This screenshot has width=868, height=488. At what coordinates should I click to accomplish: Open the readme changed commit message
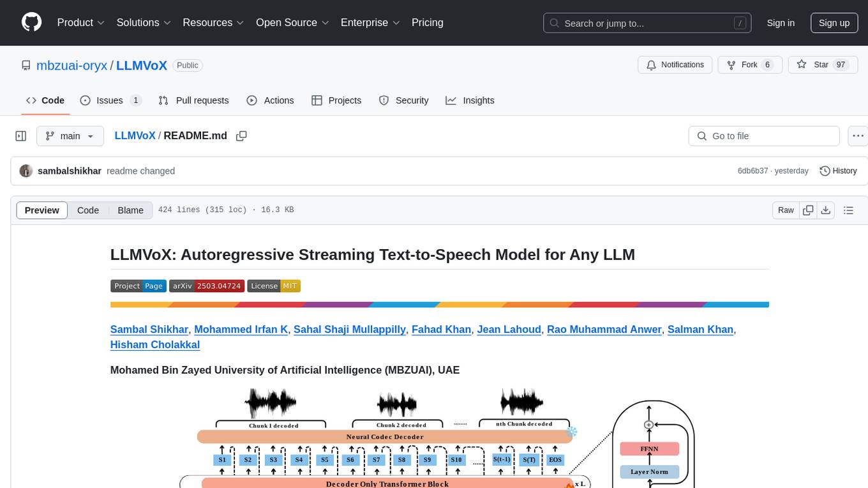pyautogui.click(x=140, y=171)
